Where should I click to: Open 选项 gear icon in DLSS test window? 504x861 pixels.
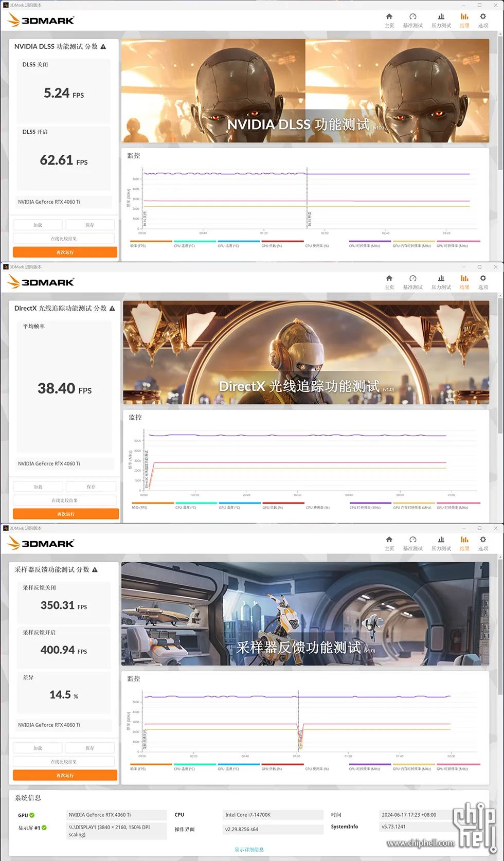[x=483, y=20]
